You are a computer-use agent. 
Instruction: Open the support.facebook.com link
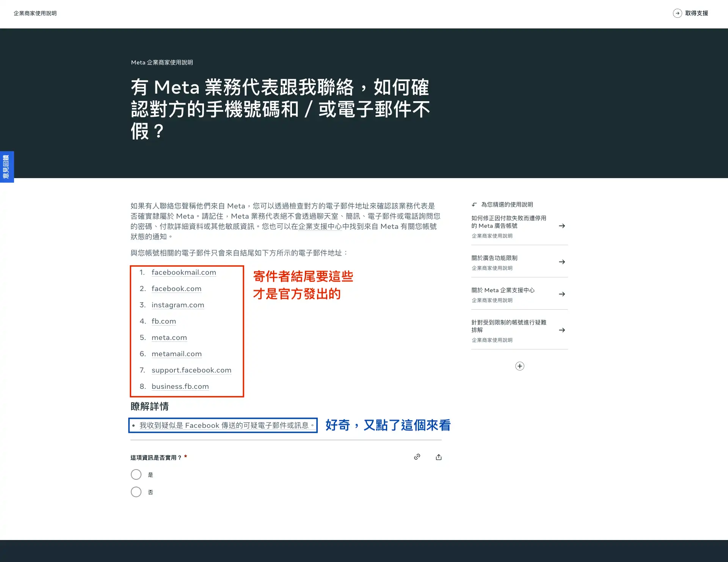click(x=191, y=370)
